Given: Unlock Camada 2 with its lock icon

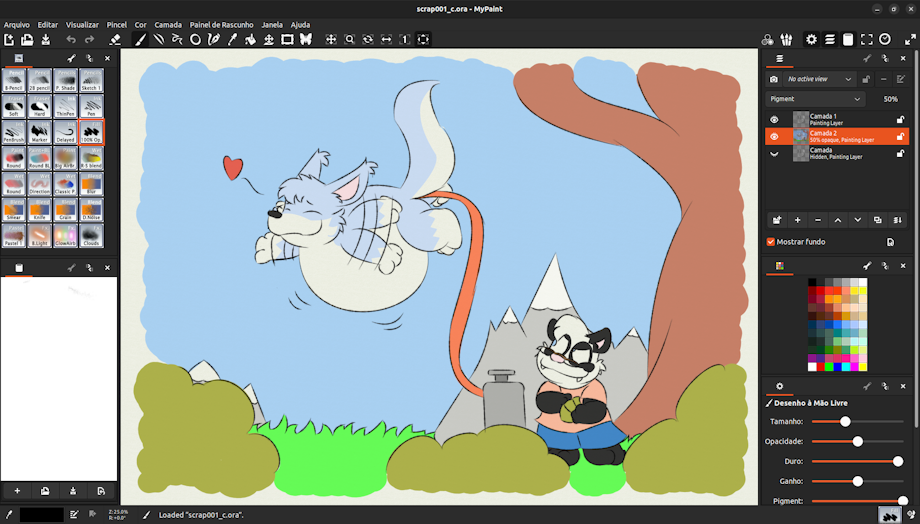Looking at the screenshot, I should tap(900, 137).
